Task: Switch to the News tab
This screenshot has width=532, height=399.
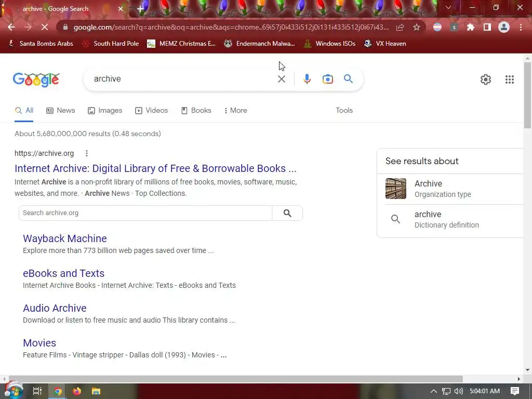Action: click(61, 110)
